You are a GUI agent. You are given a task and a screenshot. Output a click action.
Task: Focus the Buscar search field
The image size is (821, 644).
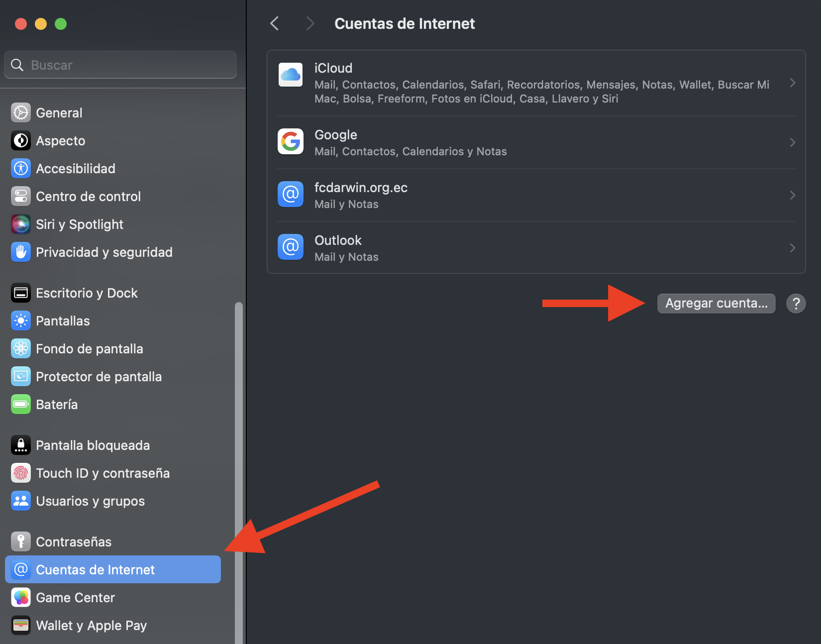[120, 65]
